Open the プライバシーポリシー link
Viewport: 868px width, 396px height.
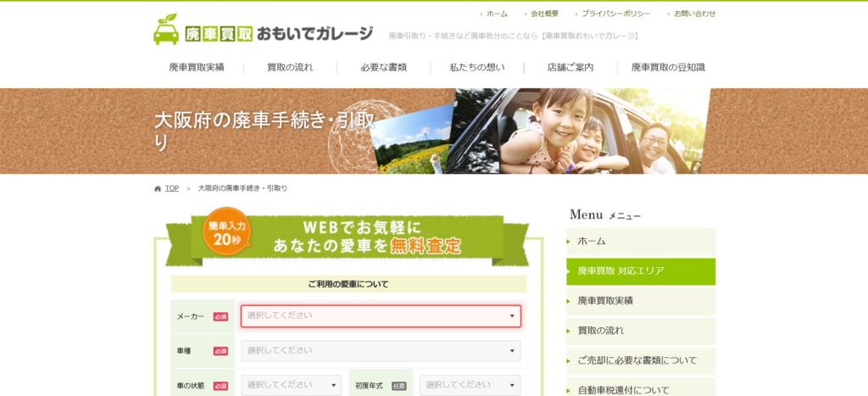point(615,14)
